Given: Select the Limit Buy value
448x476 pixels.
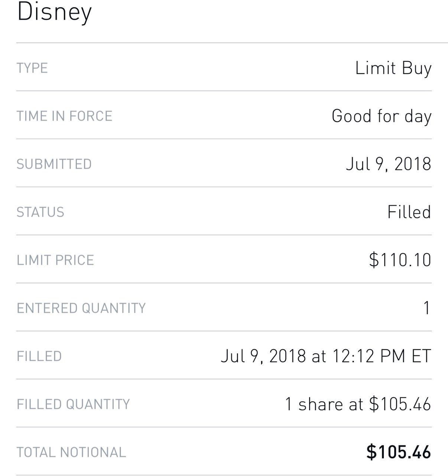Looking at the screenshot, I should [x=393, y=69].
